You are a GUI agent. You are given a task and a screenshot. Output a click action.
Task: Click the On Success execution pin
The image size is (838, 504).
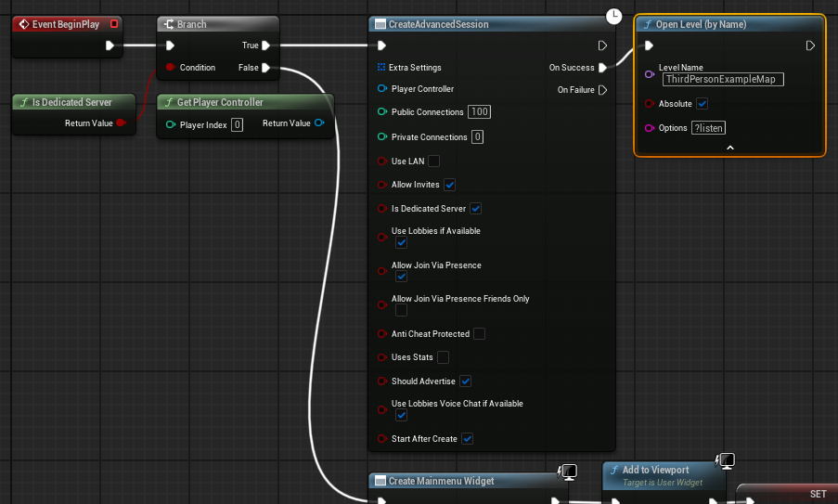click(x=602, y=68)
